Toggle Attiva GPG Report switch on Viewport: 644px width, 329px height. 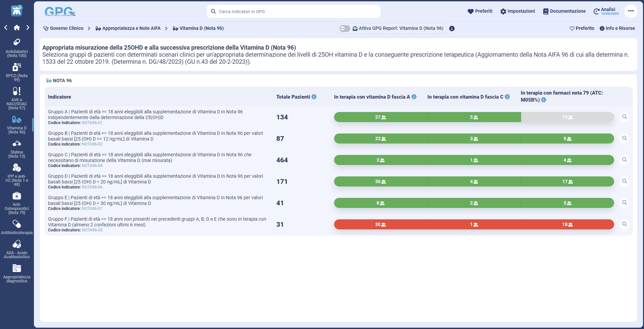(x=344, y=29)
